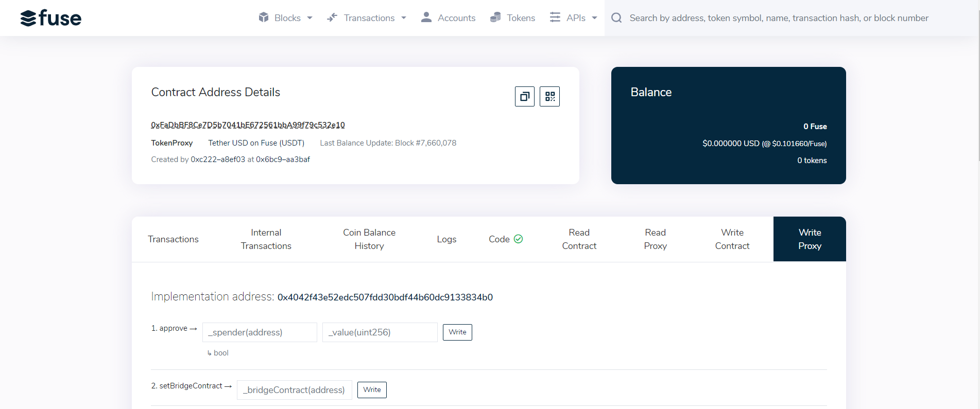Expand the Transactions dropdown arrow
Image resolution: width=980 pixels, height=409 pixels.
coord(404,18)
